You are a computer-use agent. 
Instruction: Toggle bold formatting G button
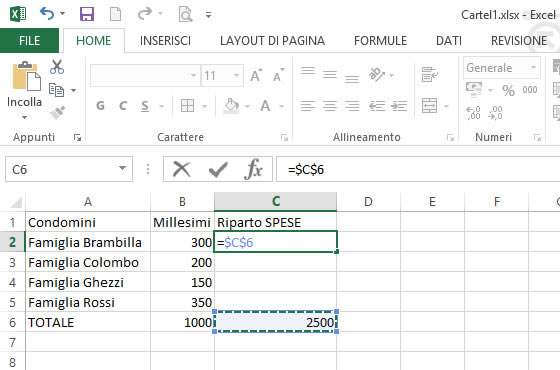pyautogui.click(x=100, y=106)
